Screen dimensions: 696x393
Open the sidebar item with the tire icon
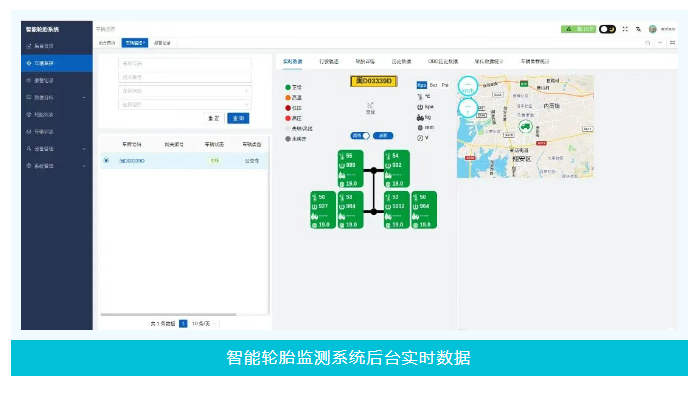click(x=57, y=115)
